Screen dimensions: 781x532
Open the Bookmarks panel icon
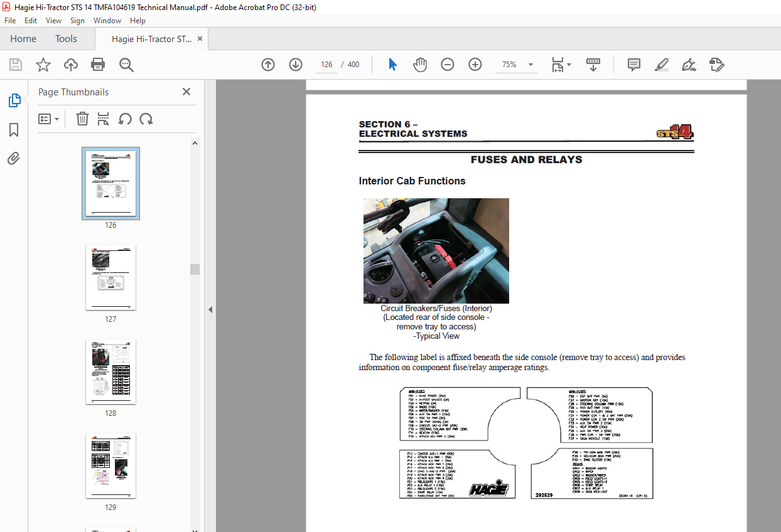coord(14,130)
